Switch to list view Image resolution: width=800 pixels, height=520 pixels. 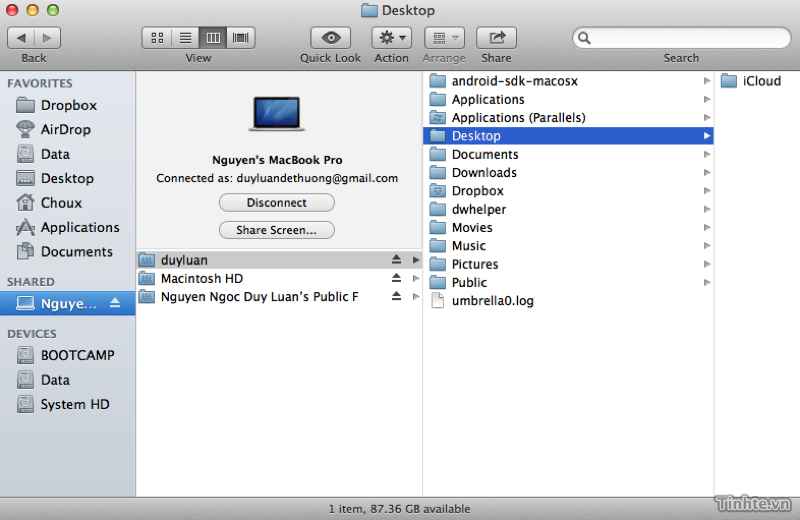(185, 38)
